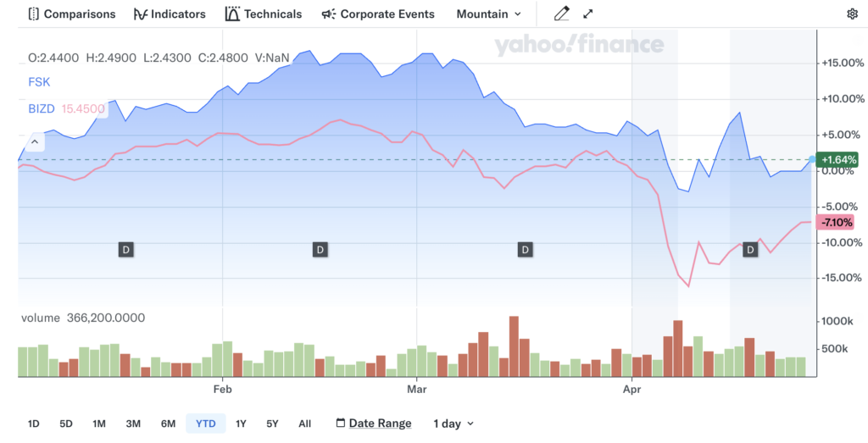Select the 5Y time range

[x=272, y=424]
